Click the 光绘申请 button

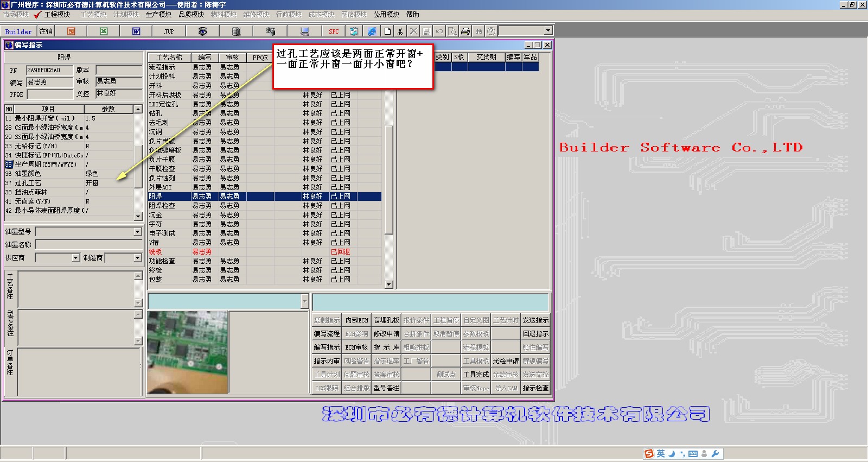coord(506,361)
